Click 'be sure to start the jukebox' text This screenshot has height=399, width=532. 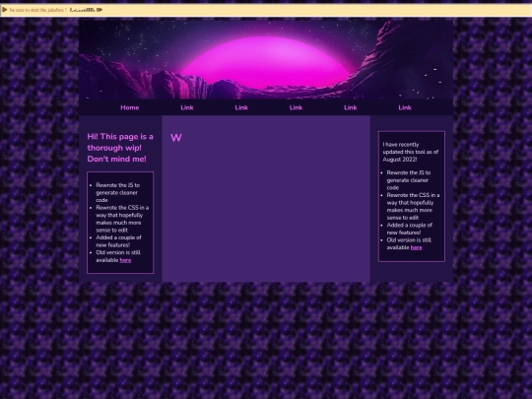coord(37,10)
